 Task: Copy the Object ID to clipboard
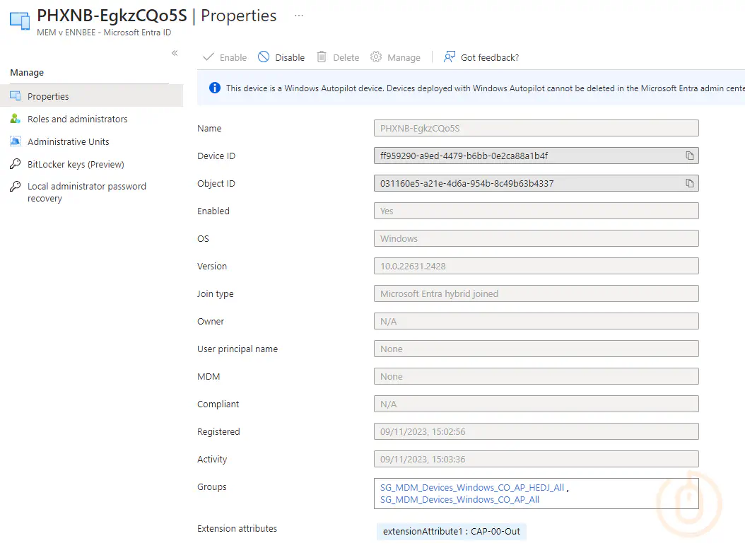[x=689, y=184]
